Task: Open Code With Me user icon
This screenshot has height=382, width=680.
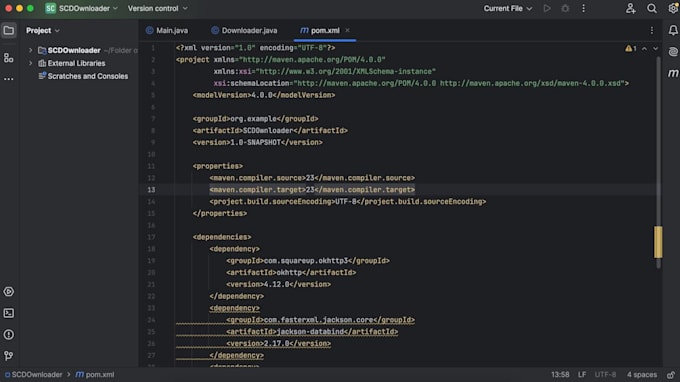Action: 631,8
